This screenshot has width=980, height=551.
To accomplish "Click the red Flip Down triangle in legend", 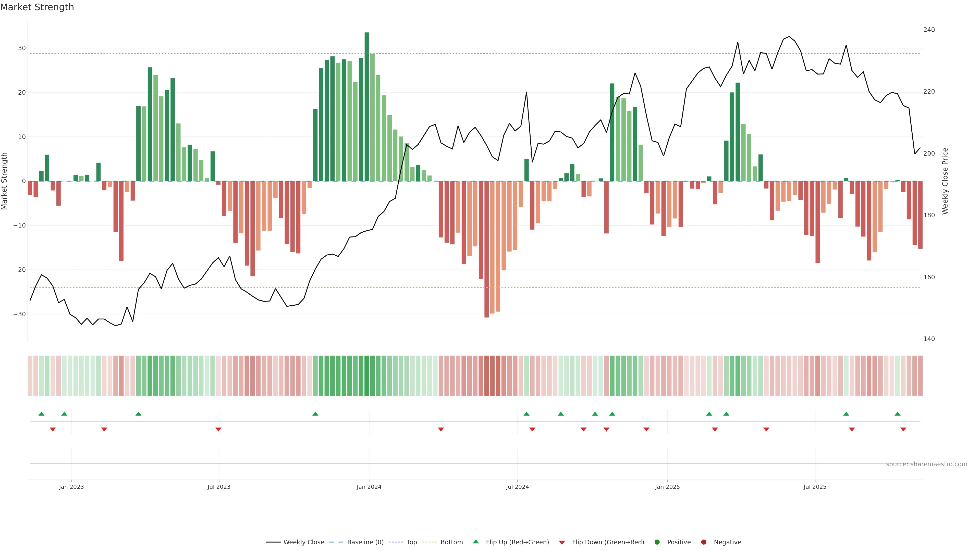I will 562,543.
